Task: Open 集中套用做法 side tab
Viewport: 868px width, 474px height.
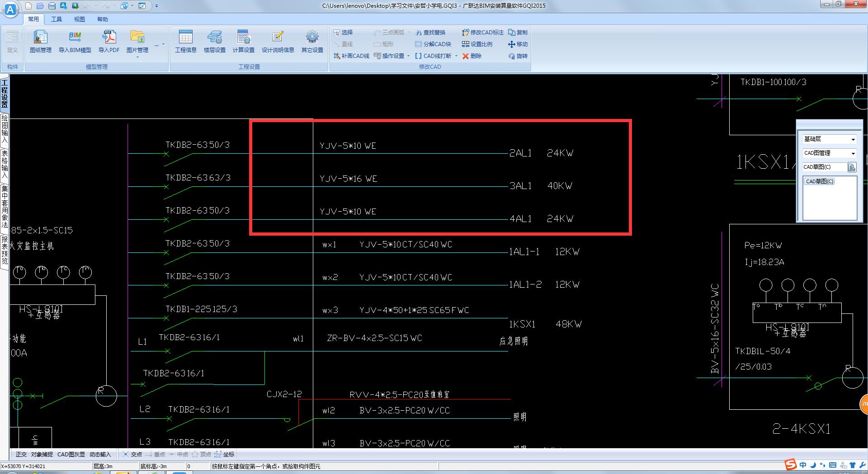Action: tap(5, 207)
